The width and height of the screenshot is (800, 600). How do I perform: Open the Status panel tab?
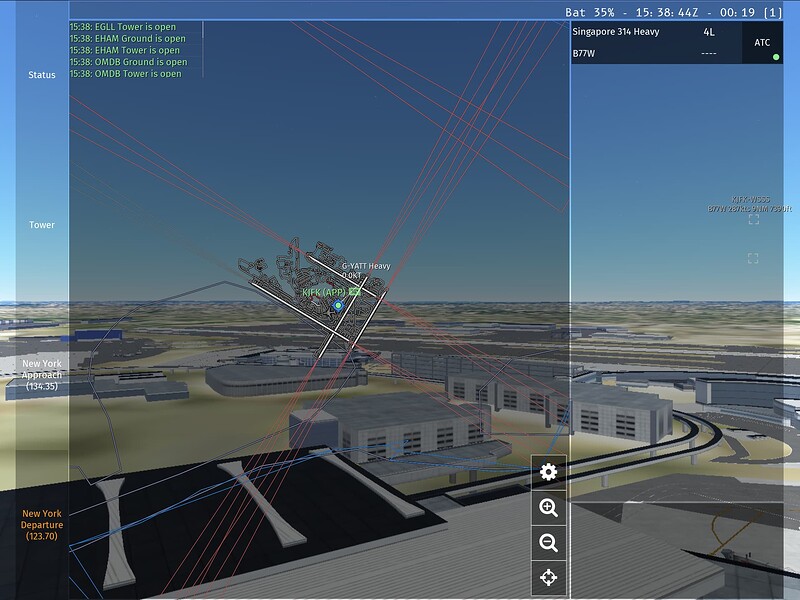(42, 75)
